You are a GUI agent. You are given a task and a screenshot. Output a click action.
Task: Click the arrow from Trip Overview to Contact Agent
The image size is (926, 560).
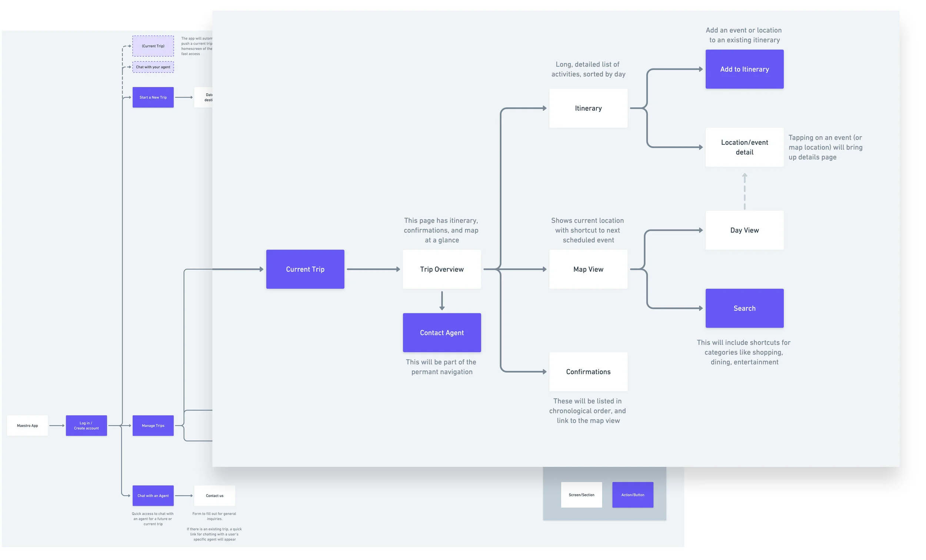click(x=442, y=301)
